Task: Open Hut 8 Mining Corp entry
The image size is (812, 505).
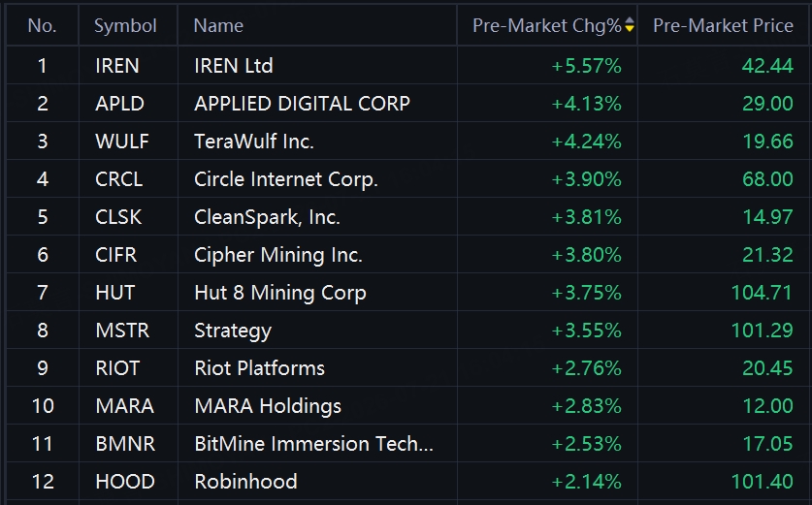Action: pyautogui.click(x=280, y=293)
